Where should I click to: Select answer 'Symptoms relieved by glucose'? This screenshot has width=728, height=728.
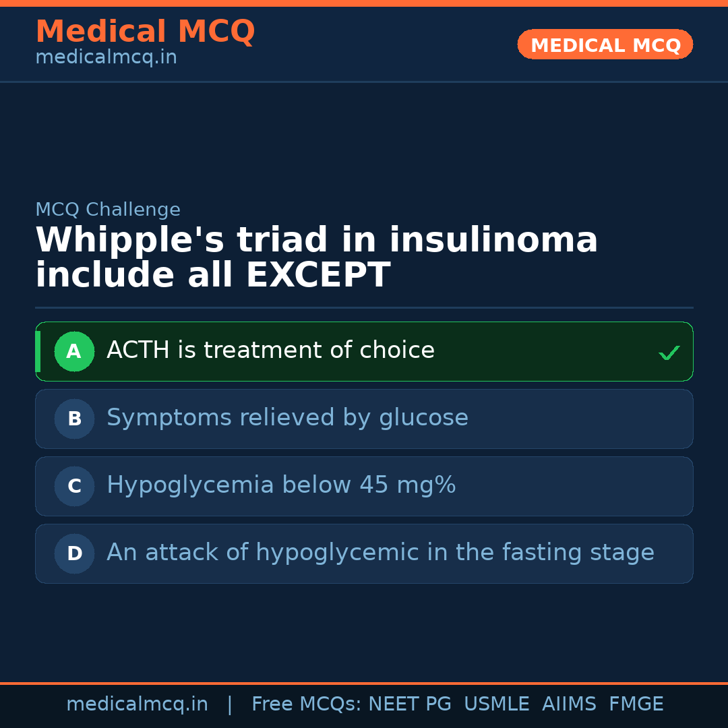click(x=287, y=418)
